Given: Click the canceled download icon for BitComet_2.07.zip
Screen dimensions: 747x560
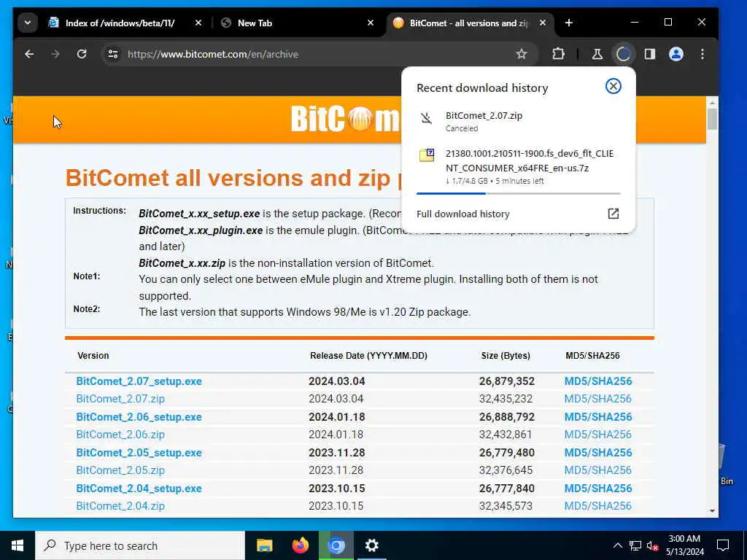Looking at the screenshot, I should pyautogui.click(x=426, y=117).
